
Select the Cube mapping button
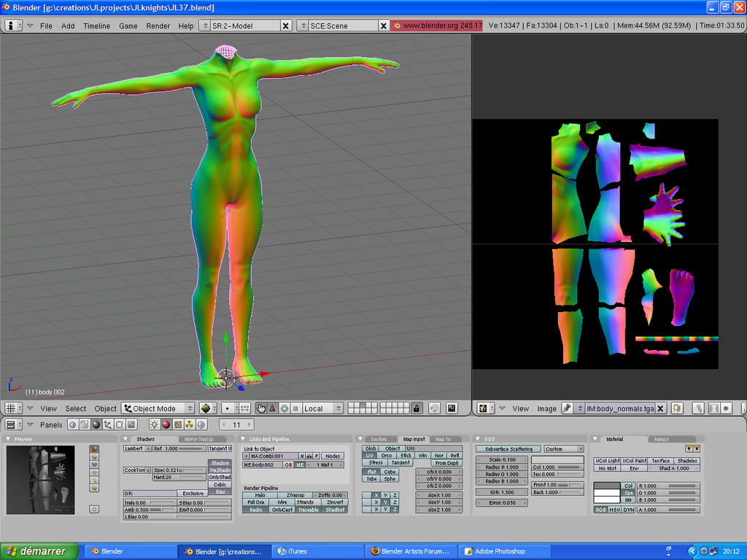coord(390,472)
